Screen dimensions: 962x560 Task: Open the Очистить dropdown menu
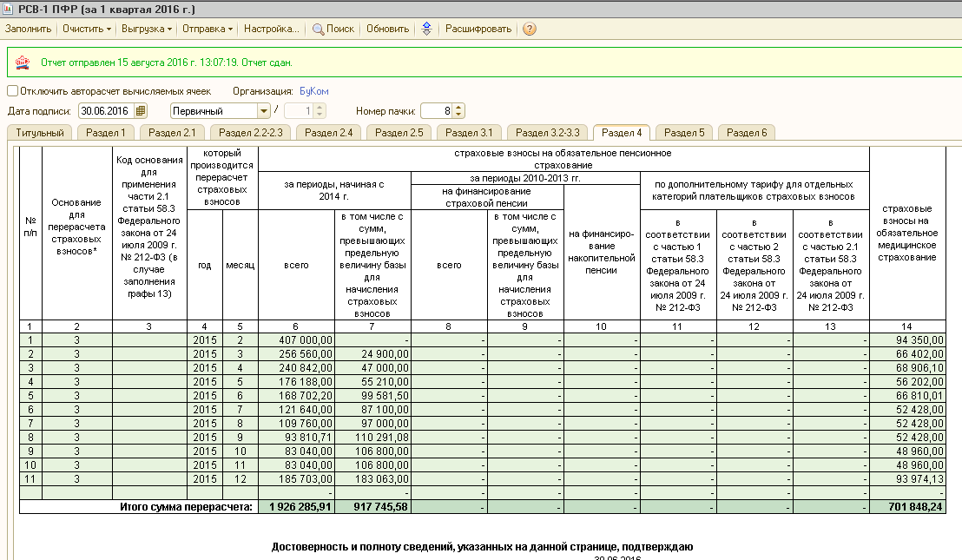point(87,29)
